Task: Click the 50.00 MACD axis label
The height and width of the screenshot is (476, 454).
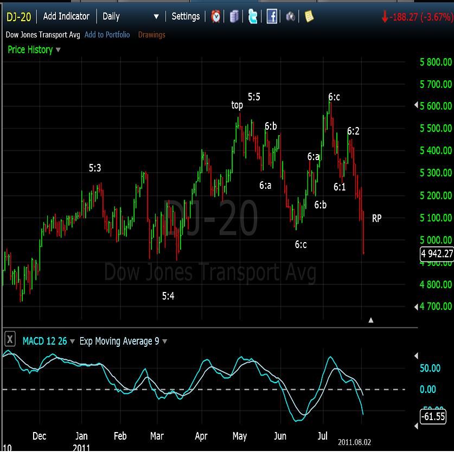Action: (430, 368)
